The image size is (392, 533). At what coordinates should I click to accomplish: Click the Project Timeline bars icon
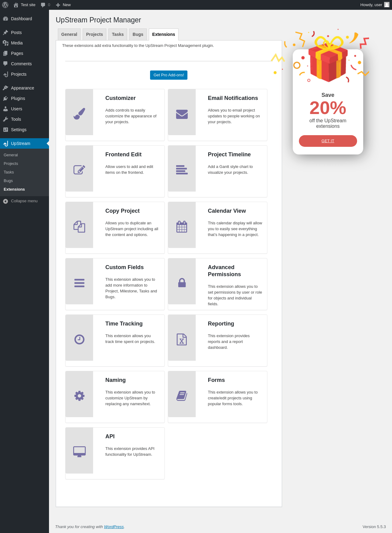[x=182, y=170]
